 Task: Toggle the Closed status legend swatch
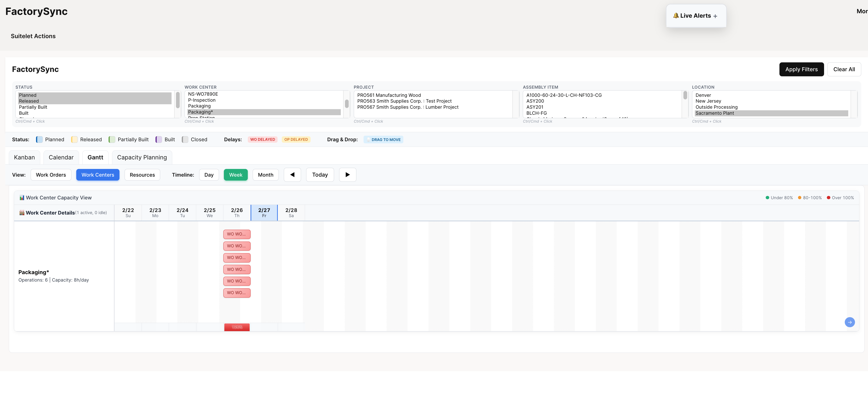coord(185,139)
